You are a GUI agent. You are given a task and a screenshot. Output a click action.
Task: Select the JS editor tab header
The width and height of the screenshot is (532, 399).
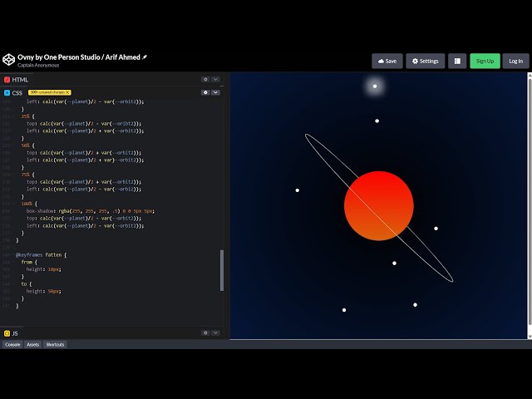11,333
